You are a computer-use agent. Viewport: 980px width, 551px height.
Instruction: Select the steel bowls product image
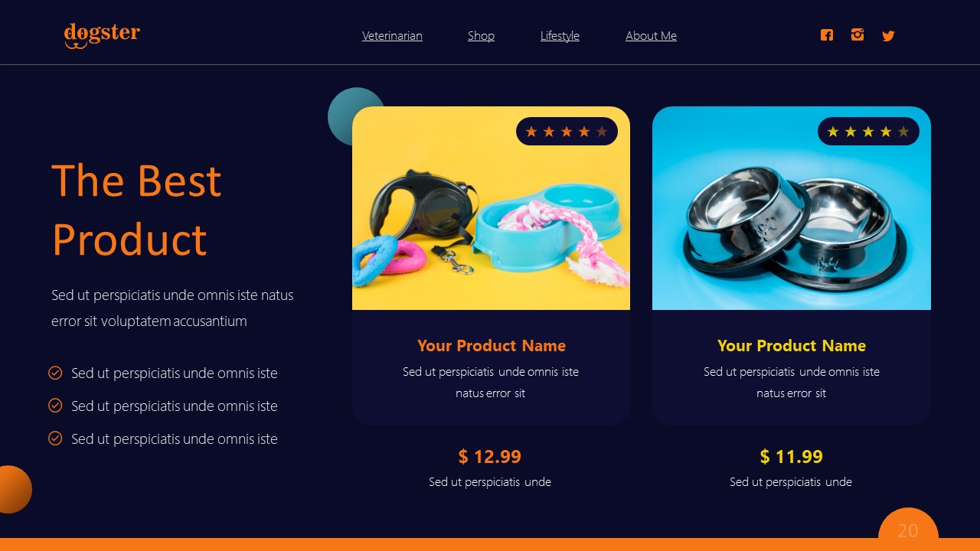(x=792, y=208)
